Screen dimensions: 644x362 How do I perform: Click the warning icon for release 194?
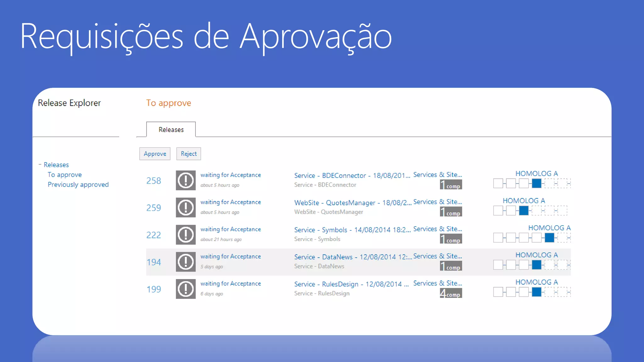coord(186,262)
